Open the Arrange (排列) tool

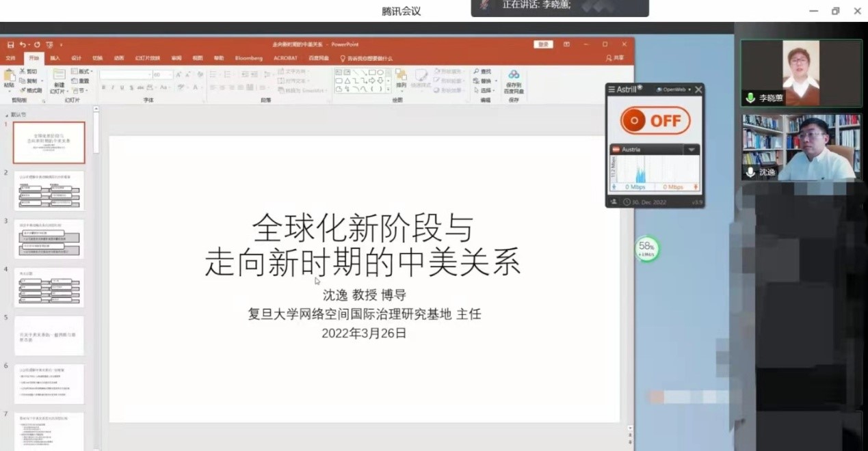(401, 76)
